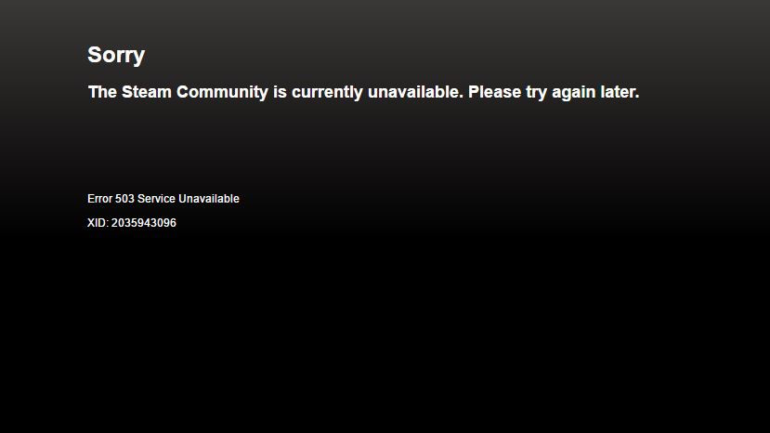Click "Unavailable" in the Error 503 line
The image size is (770, 433).
(x=209, y=199)
